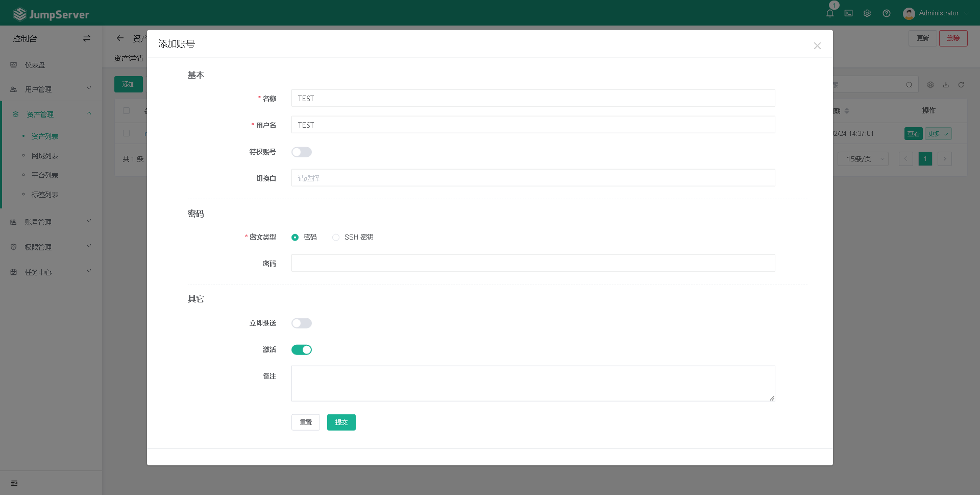
Task: Open table column settings gear icon
Action: click(x=930, y=85)
